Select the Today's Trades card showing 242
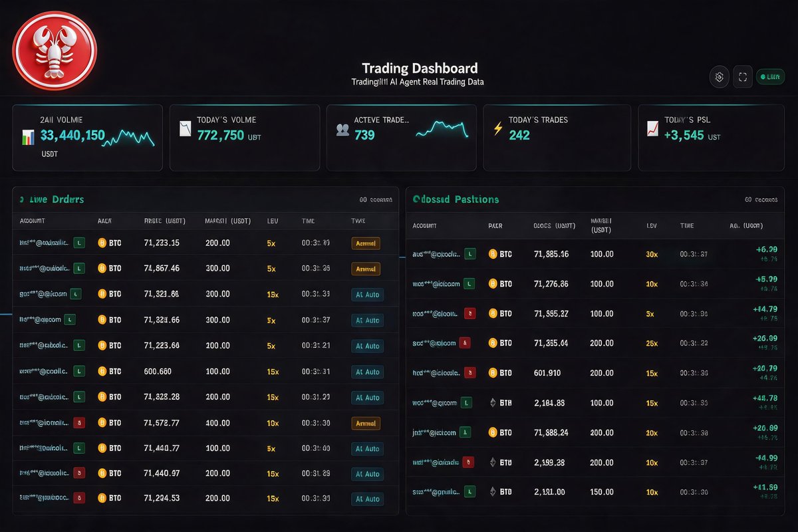 pos(557,138)
